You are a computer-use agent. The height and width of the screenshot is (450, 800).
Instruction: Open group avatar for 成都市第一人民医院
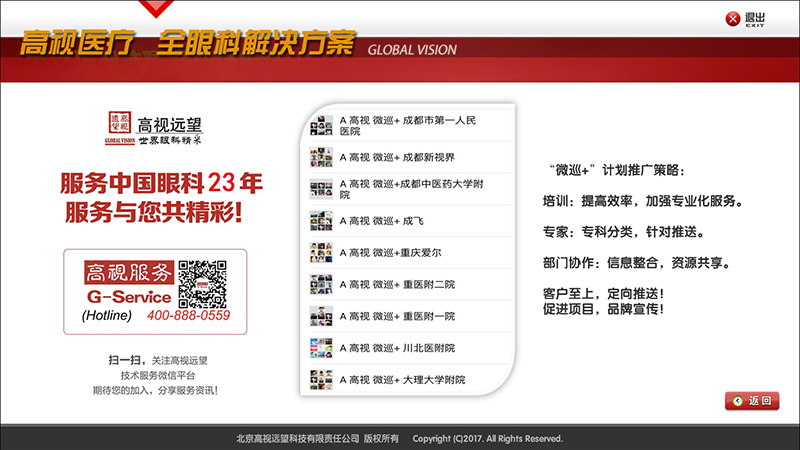(x=321, y=126)
